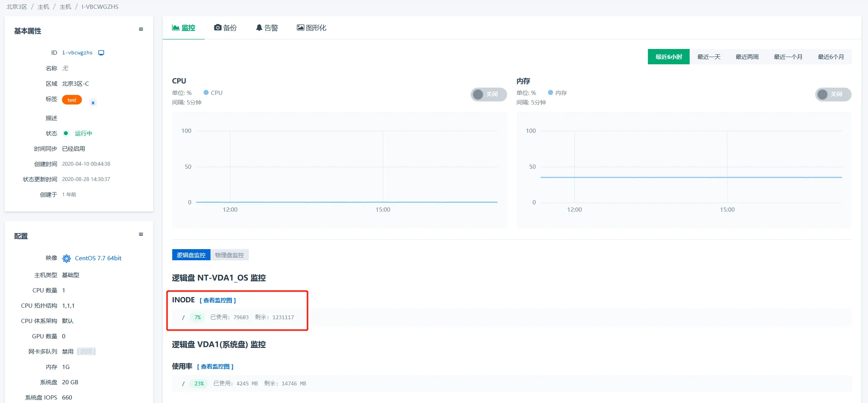Toggle the 内存 memory chart switch
The height and width of the screenshot is (403, 868).
coord(832,94)
